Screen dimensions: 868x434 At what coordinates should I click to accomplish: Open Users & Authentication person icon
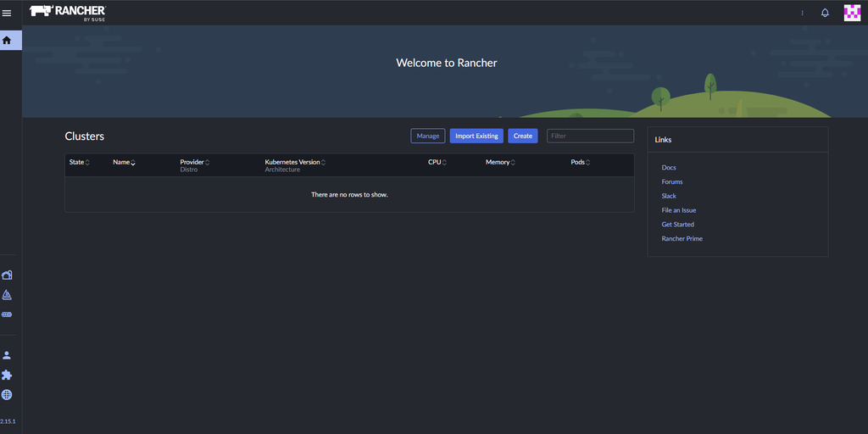click(x=7, y=355)
